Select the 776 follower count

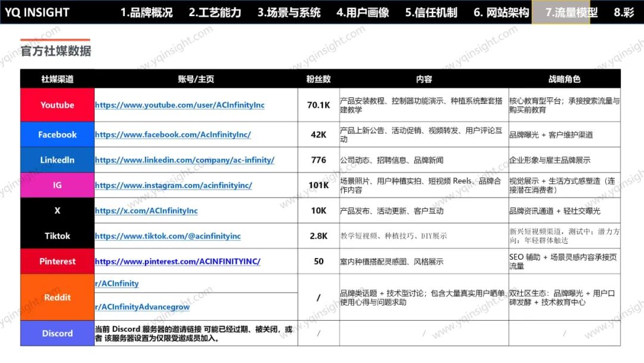click(x=318, y=161)
